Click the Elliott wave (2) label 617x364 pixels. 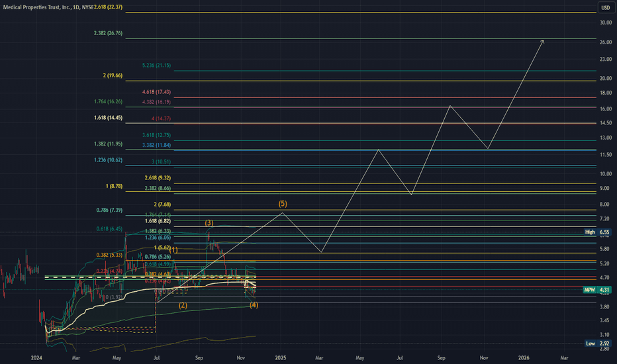click(x=183, y=305)
